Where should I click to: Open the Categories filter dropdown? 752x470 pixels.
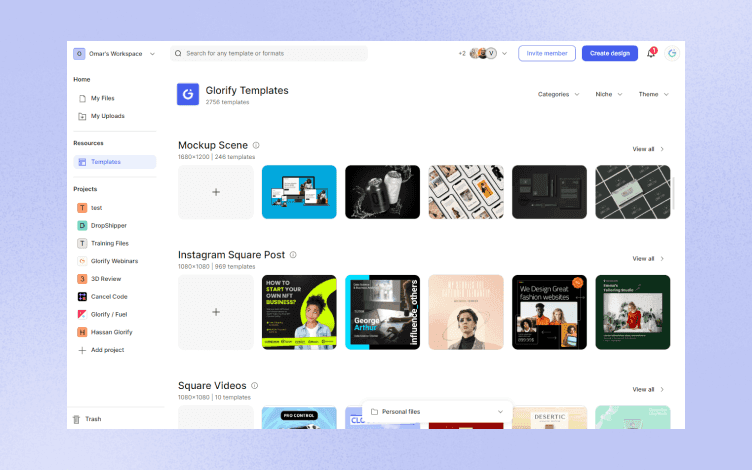pyautogui.click(x=558, y=94)
